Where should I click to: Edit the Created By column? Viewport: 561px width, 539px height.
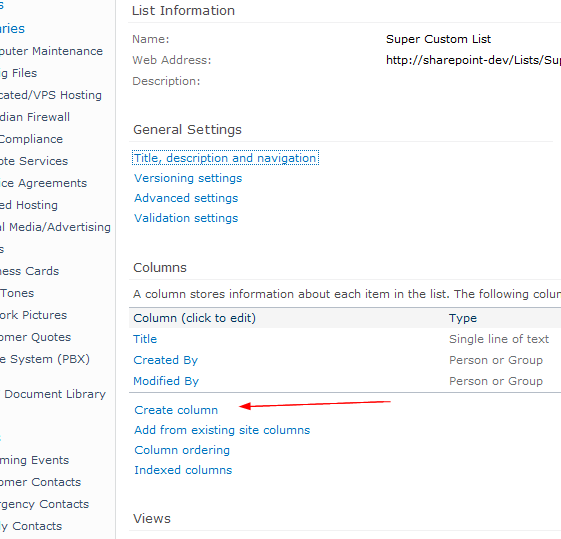165,360
